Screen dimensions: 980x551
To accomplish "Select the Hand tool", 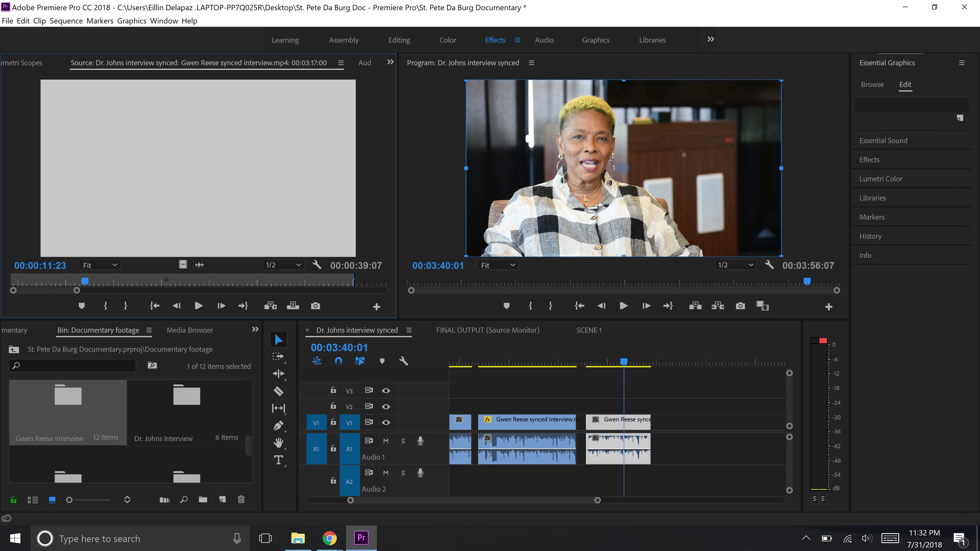I will (x=278, y=443).
